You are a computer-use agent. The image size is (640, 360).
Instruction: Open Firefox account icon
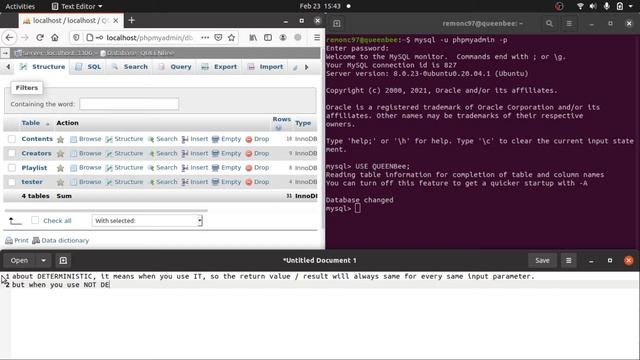coord(282,38)
